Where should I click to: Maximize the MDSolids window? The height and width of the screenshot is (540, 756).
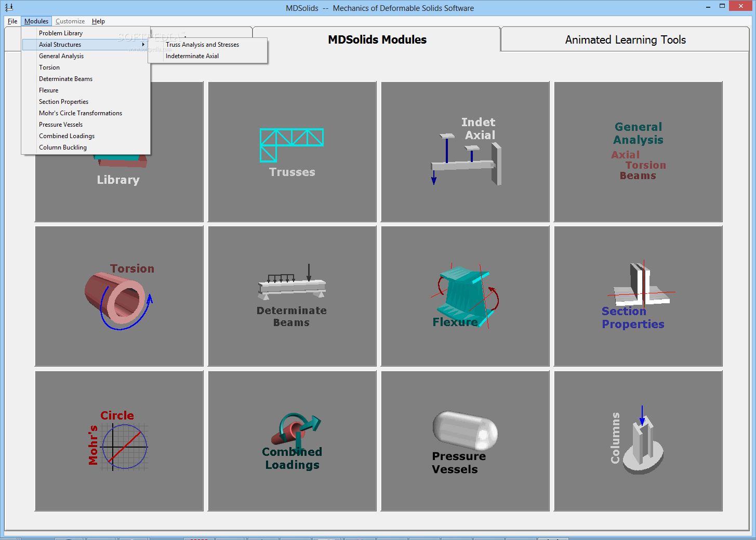click(x=722, y=6)
